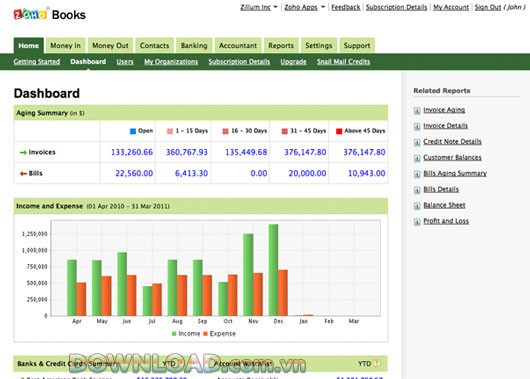Switch to the Home tab
530x379 pixels.
point(29,46)
